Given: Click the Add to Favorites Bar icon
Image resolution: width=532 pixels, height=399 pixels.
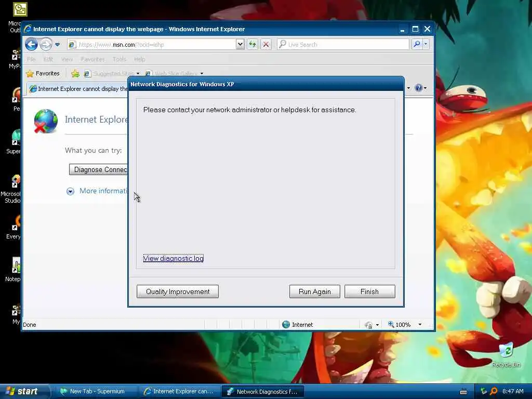Looking at the screenshot, I should (75, 73).
